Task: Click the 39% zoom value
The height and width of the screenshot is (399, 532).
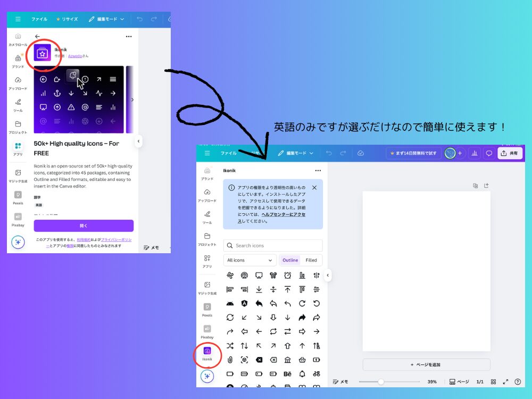Action: 432,381
